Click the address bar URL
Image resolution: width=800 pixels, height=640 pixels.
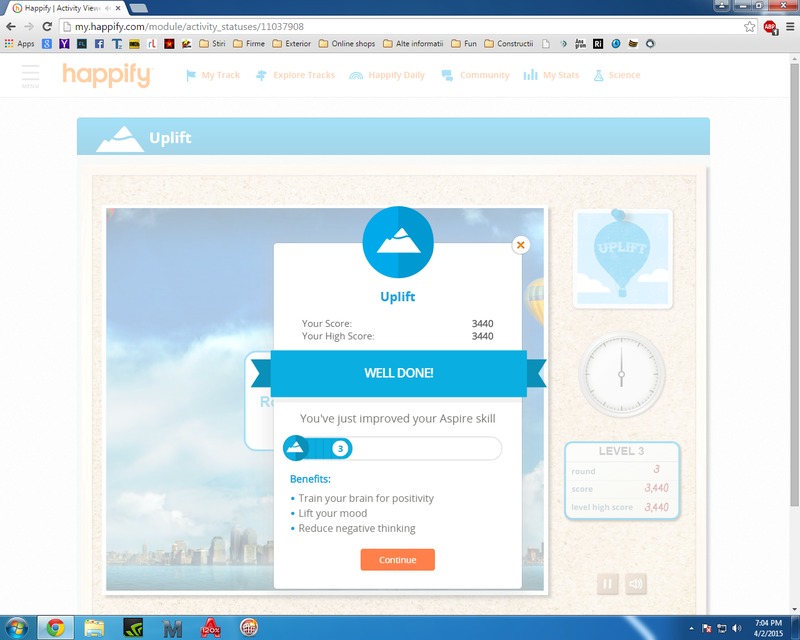pos(189,27)
